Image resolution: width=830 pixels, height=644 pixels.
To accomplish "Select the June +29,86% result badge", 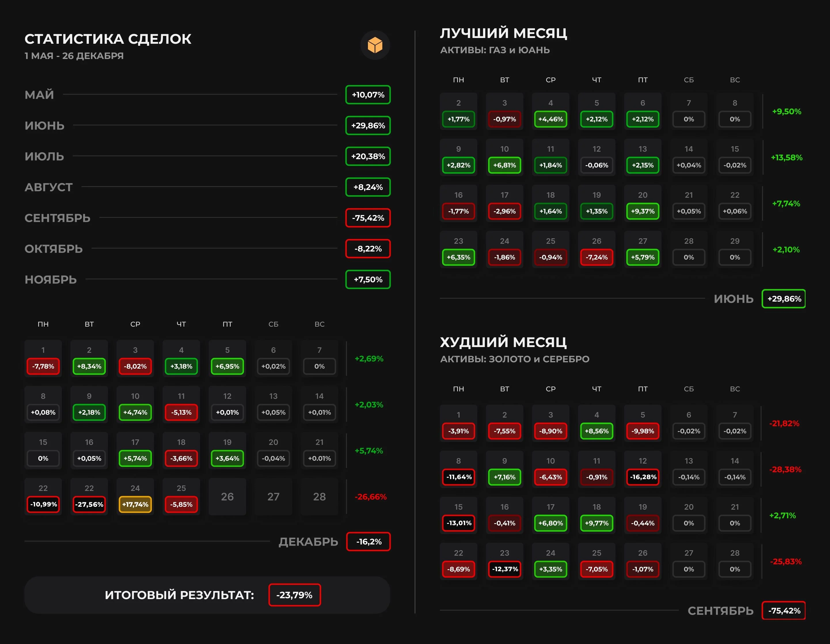I will 368,125.
